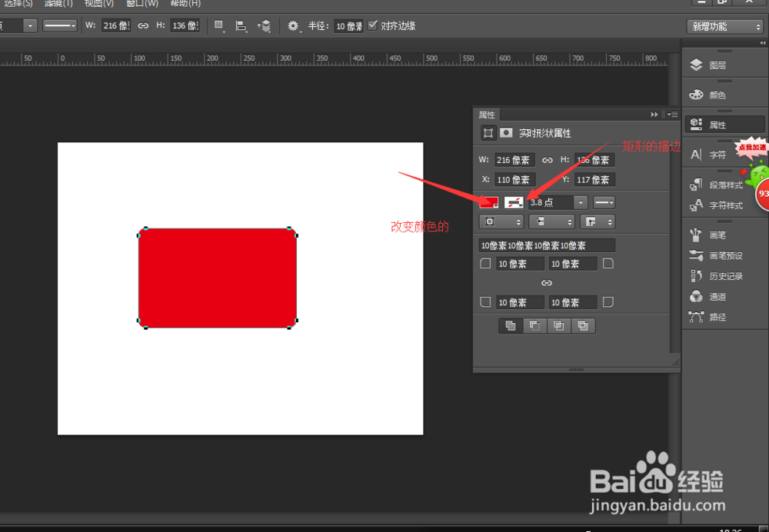Open the 字符 (Character) panel
This screenshot has width=769, height=532.
[710, 155]
